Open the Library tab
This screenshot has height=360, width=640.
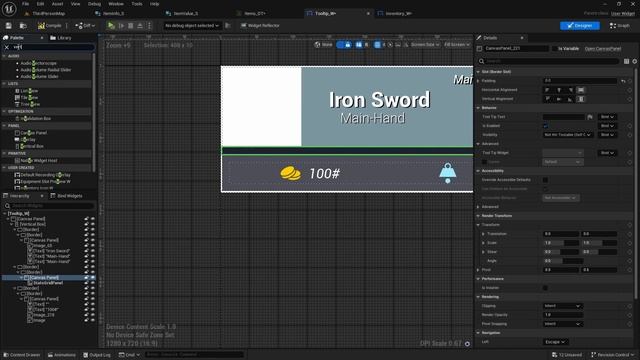coord(61,38)
